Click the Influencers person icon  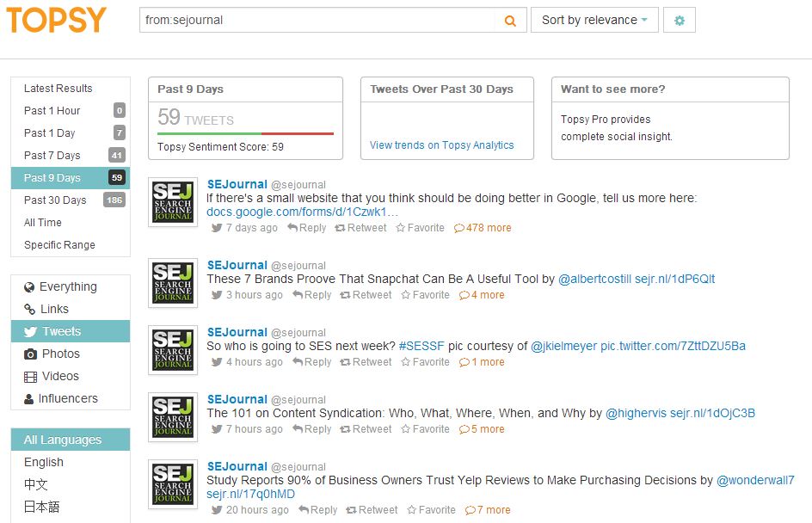(29, 399)
